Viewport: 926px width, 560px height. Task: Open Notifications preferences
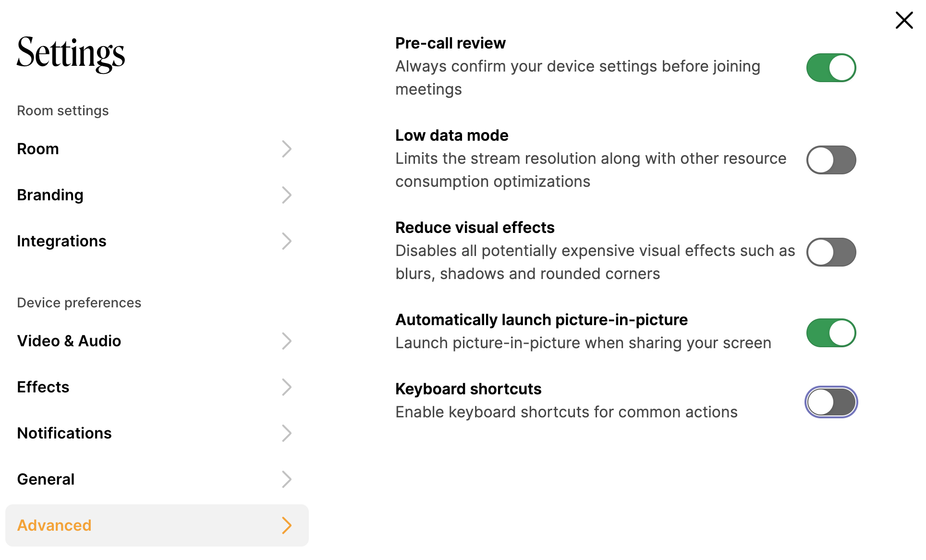64,433
